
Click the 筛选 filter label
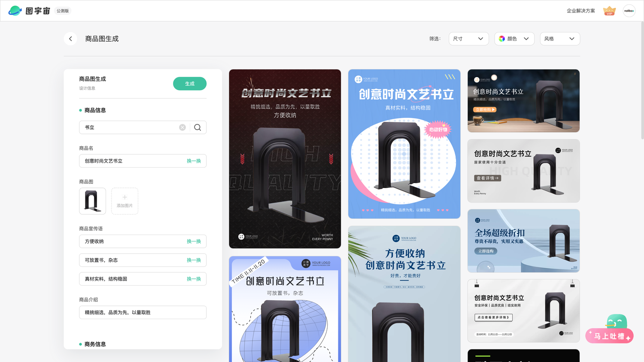[435, 39]
